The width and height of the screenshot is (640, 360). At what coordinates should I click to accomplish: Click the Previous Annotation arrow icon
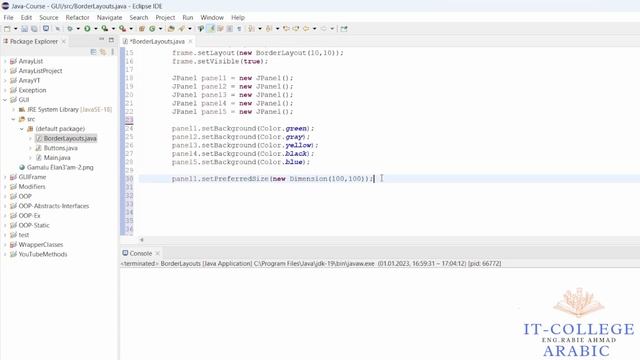coord(269,29)
